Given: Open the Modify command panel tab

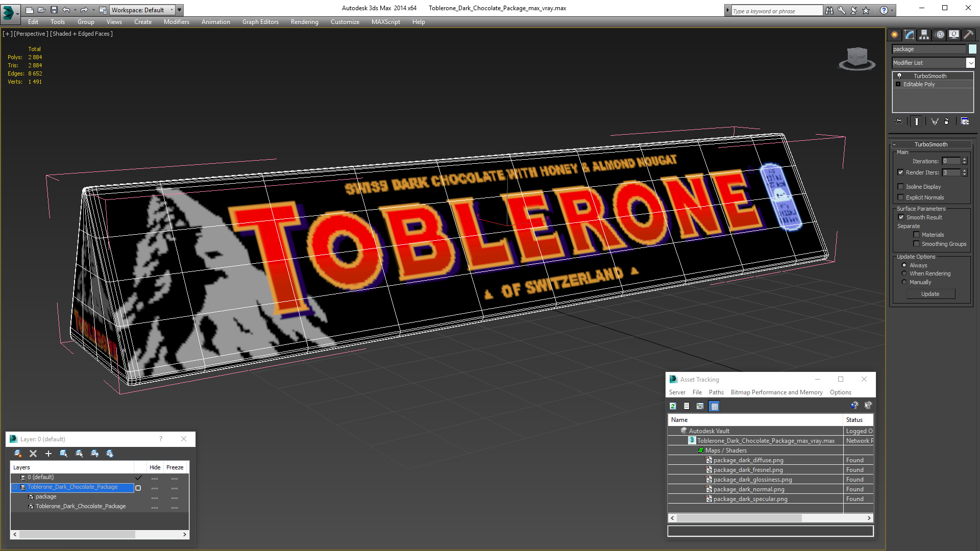Looking at the screenshot, I should pyautogui.click(x=910, y=35).
